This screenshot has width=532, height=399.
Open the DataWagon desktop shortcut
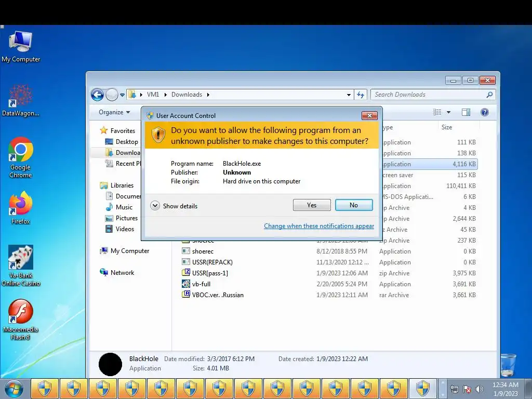20,100
